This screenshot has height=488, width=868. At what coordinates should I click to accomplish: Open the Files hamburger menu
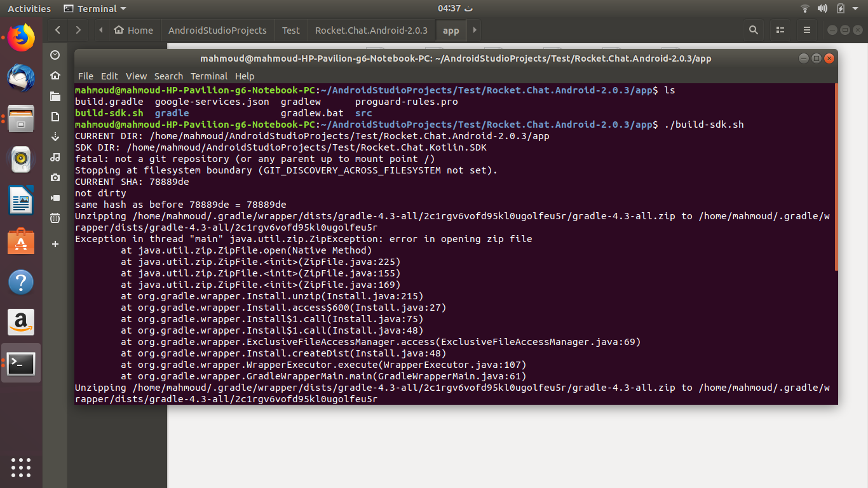(807, 30)
